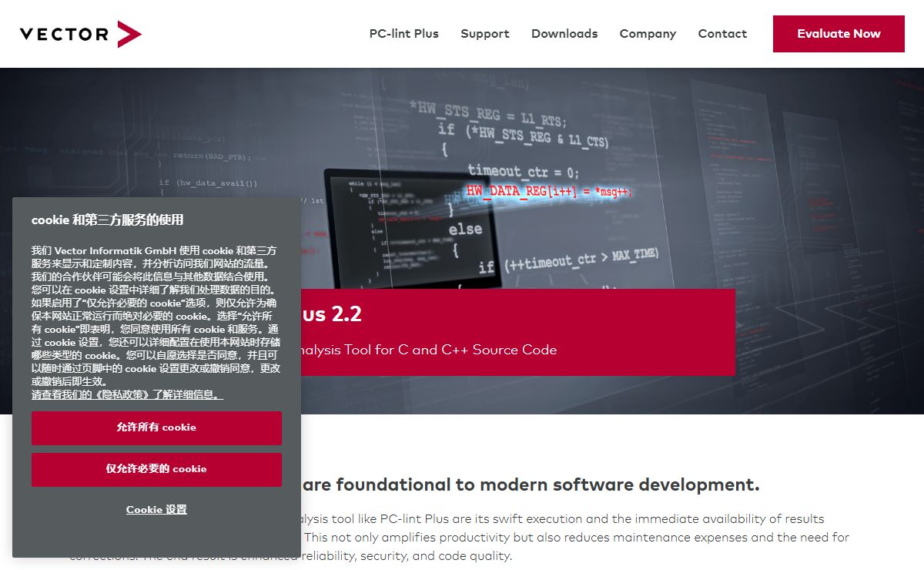Open the Downloads menu

coord(564,34)
